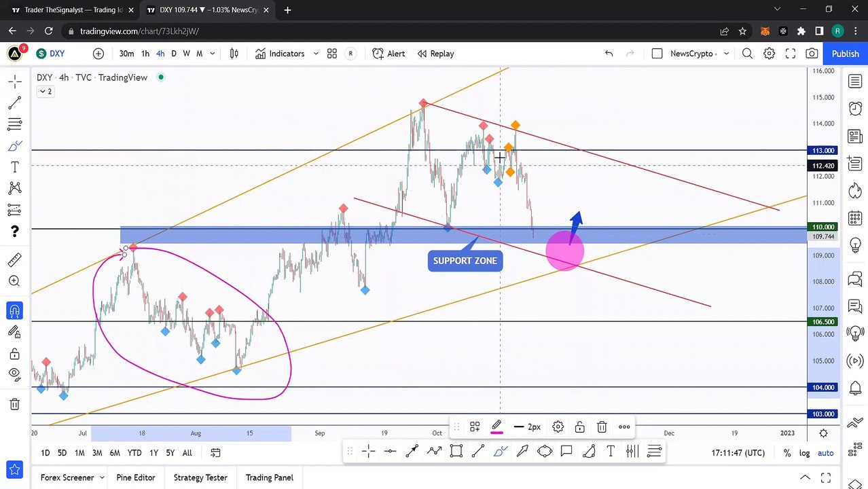Select the 30m timeframe
Image resolution: width=868 pixels, height=489 pixels.
click(x=126, y=54)
